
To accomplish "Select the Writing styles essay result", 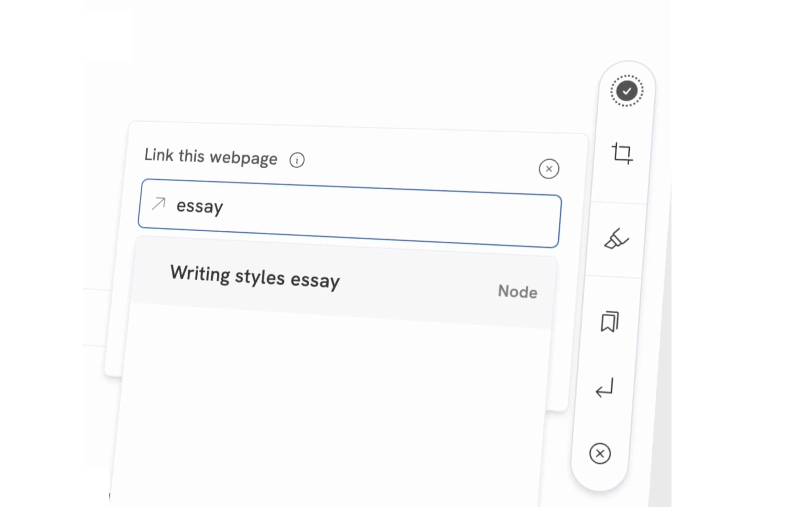I will [255, 277].
